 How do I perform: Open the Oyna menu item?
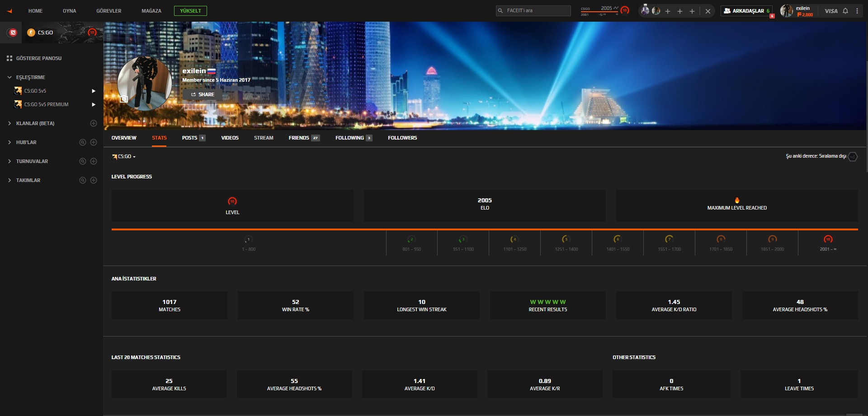[x=69, y=11]
